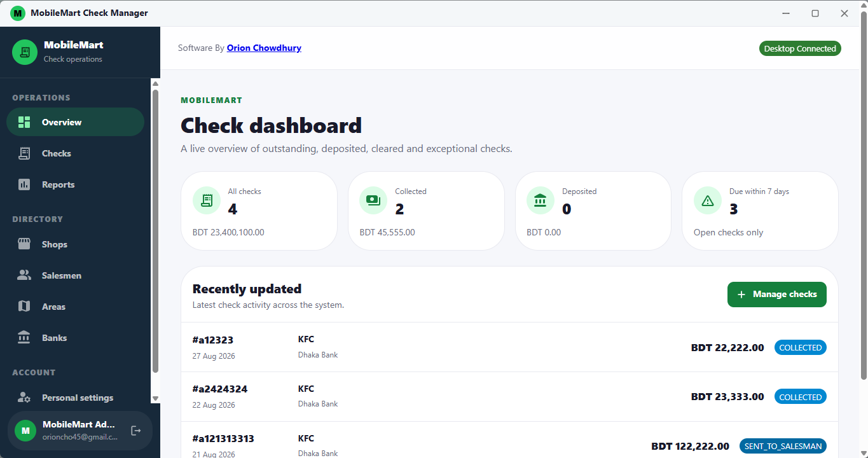Click the Areas map icon

point(24,307)
